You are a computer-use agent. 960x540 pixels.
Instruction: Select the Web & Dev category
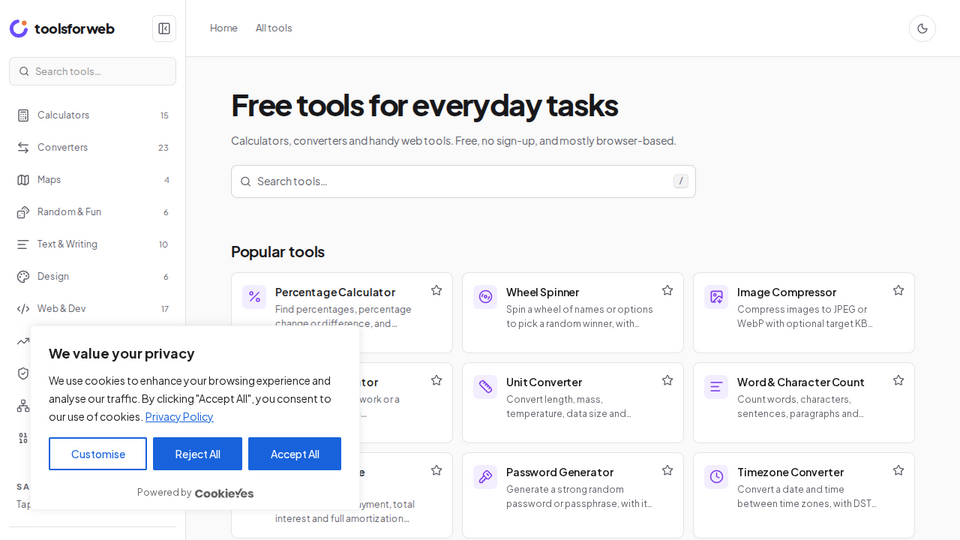click(92, 309)
